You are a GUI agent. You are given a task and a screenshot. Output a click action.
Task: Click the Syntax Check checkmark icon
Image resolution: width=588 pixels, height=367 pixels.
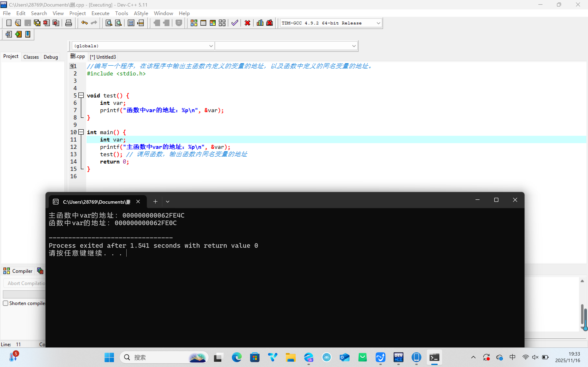(234, 23)
